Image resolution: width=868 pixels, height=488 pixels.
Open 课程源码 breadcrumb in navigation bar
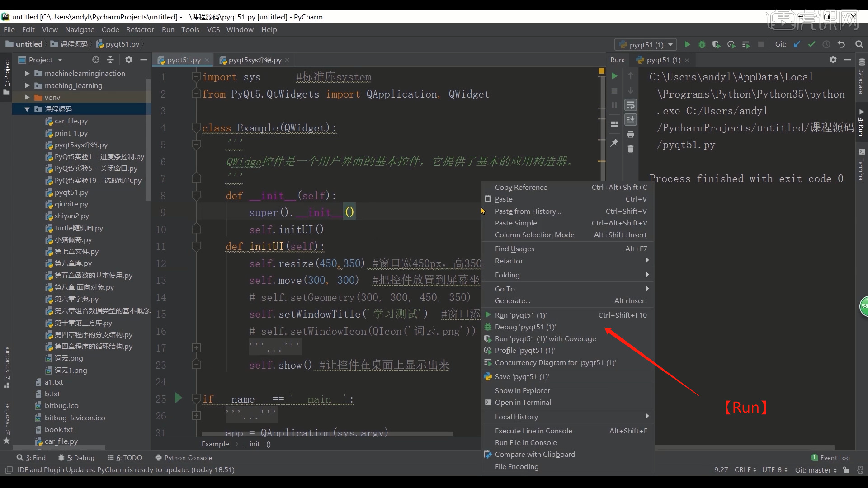point(69,44)
